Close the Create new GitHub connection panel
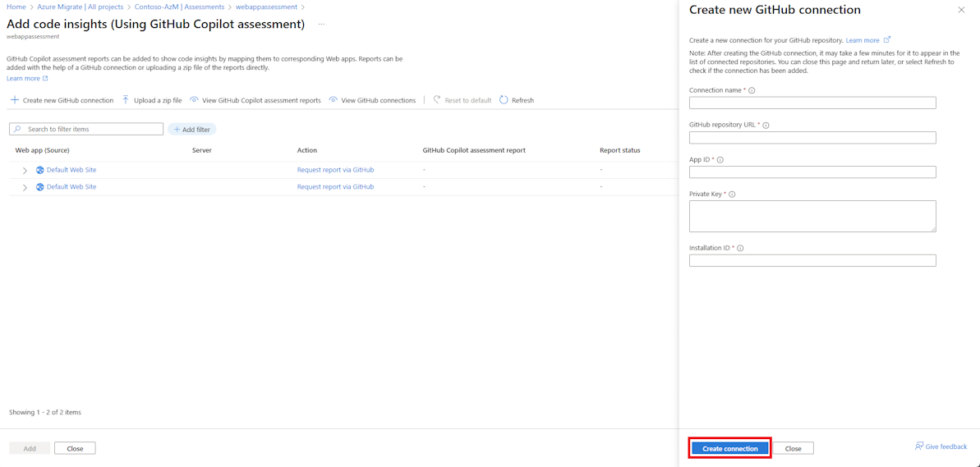 pos(961,10)
